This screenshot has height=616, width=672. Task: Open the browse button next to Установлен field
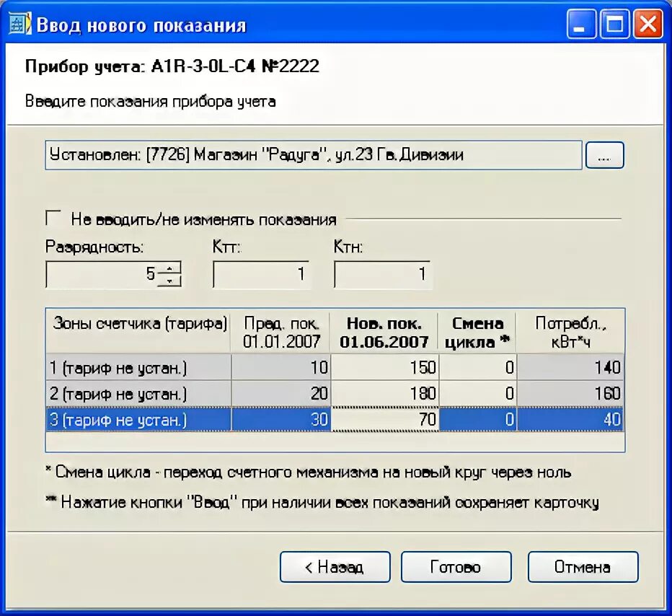(x=604, y=155)
